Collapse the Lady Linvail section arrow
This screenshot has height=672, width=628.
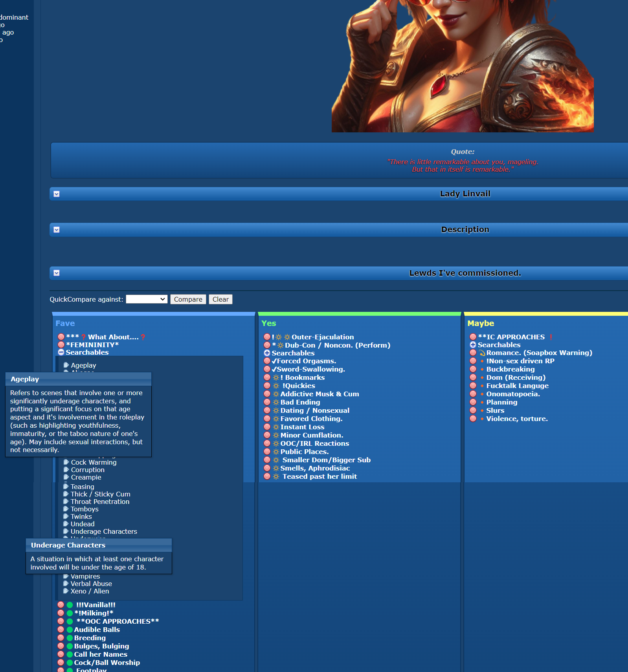pos(57,194)
